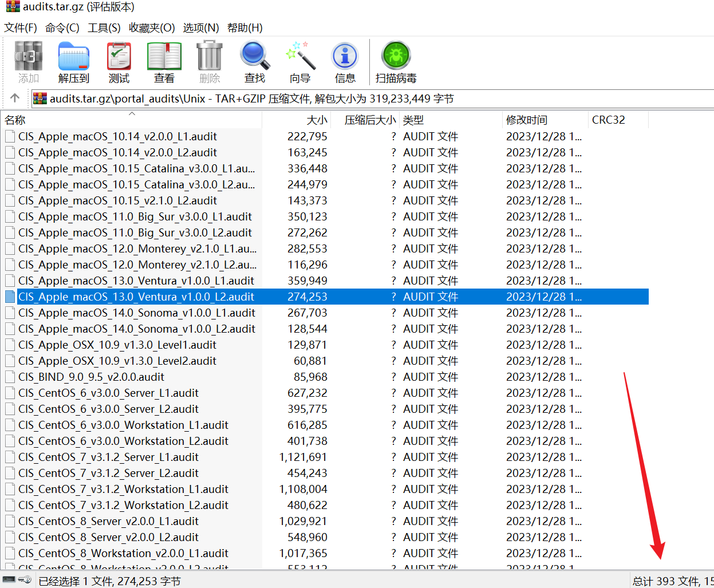Screen dimensions: 714x588
Task: Open the Favorites (收藏夹) menu
Action: [152, 27]
